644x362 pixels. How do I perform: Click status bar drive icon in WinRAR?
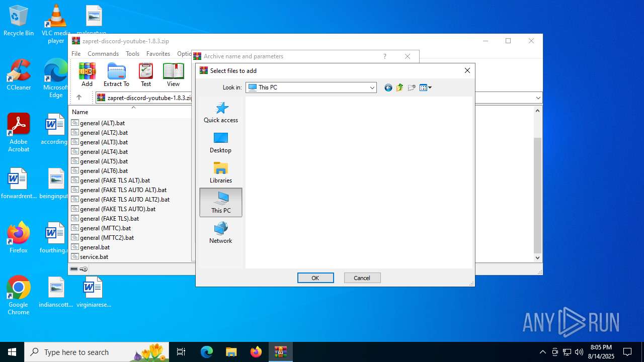pos(74,269)
